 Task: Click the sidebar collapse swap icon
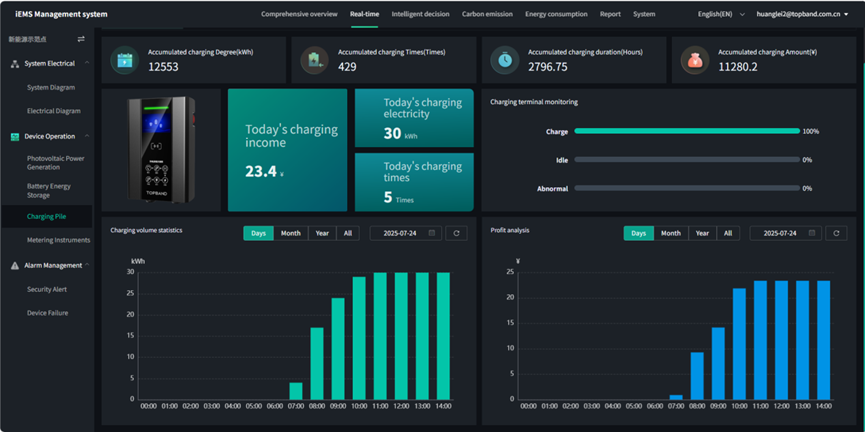point(81,39)
